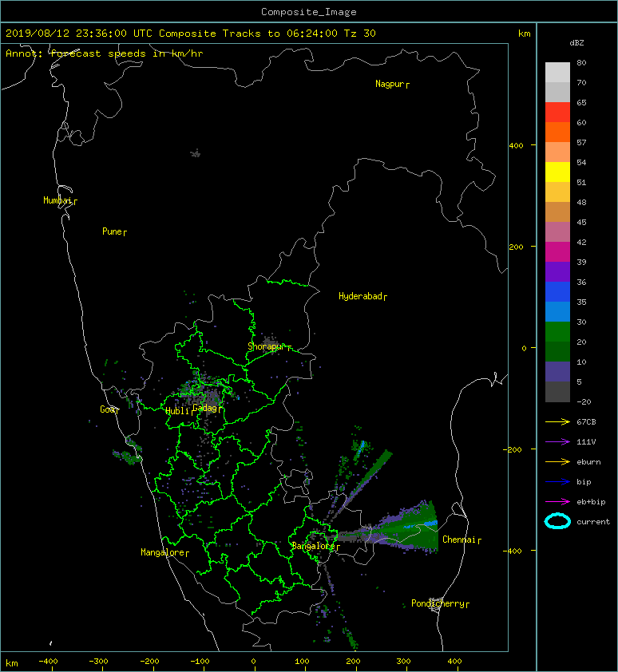Select the slate purple 5-10 dBZ swatch
Viewport: 618px width, 672px height.
tap(557, 372)
